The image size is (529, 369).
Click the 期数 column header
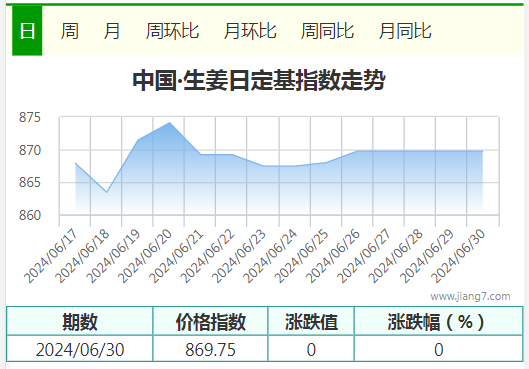(x=80, y=322)
